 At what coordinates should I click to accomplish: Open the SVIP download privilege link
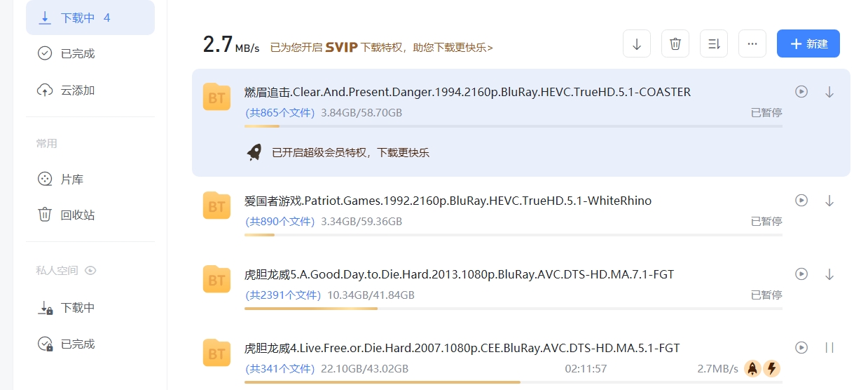381,48
